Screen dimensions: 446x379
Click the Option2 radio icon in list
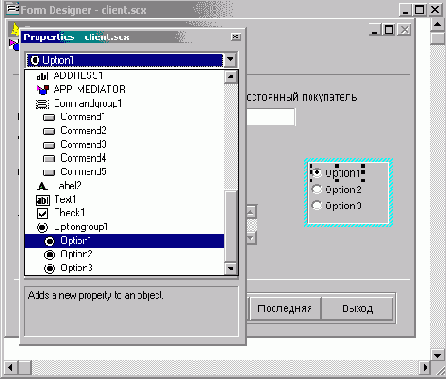(50, 255)
